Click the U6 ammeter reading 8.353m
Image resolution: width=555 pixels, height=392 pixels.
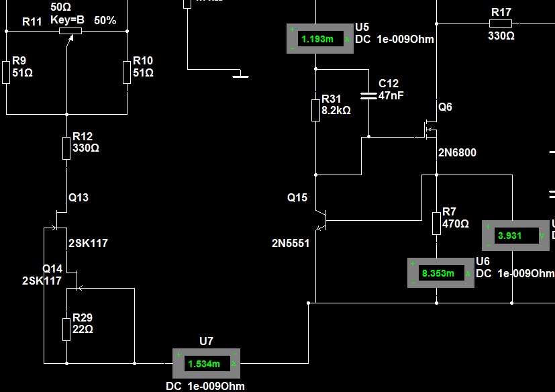pyautogui.click(x=441, y=273)
